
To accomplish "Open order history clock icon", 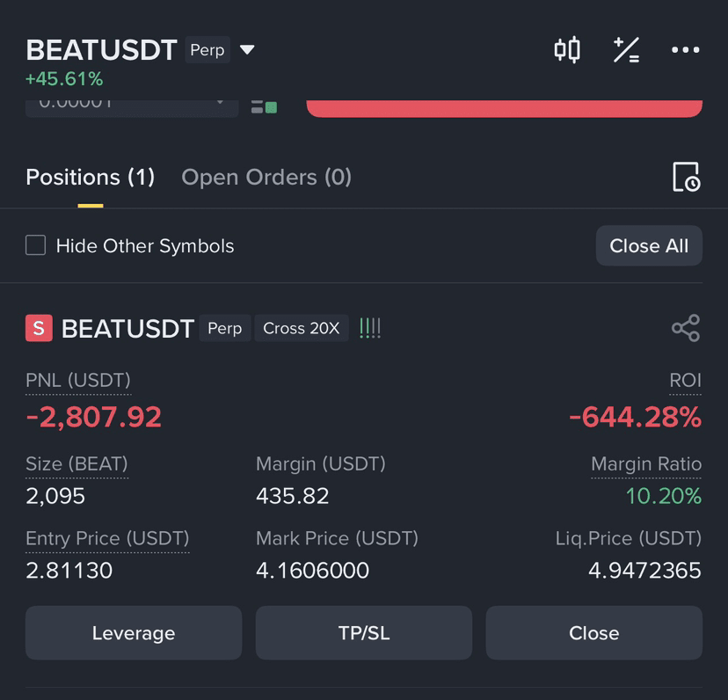I will tap(686, 177).
